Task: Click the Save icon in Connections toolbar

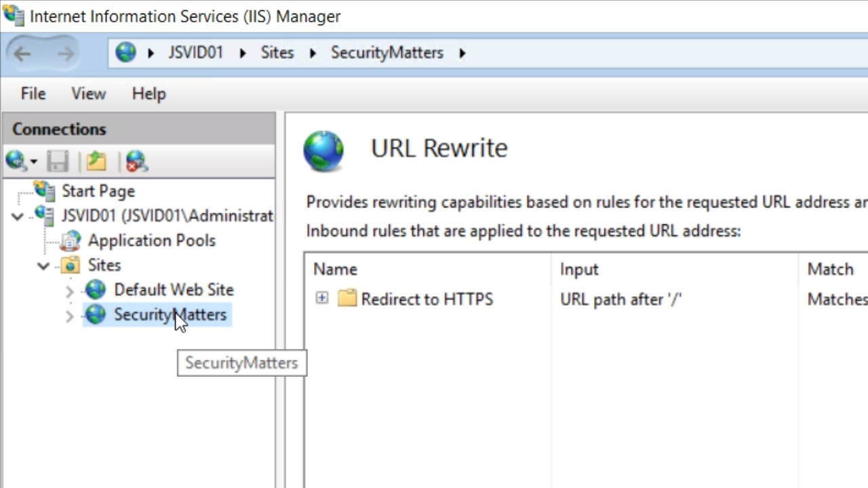Action: pyautogui.click(x=58, y=161)
